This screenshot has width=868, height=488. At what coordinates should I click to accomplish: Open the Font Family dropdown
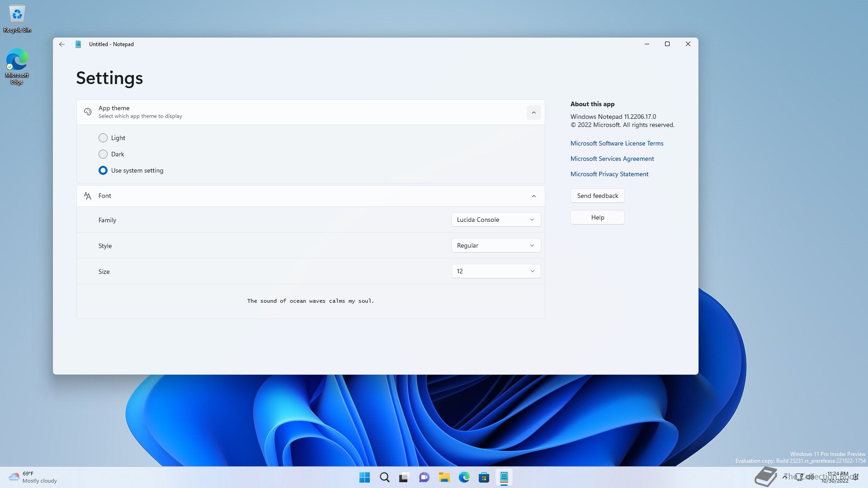pos(496,220)
